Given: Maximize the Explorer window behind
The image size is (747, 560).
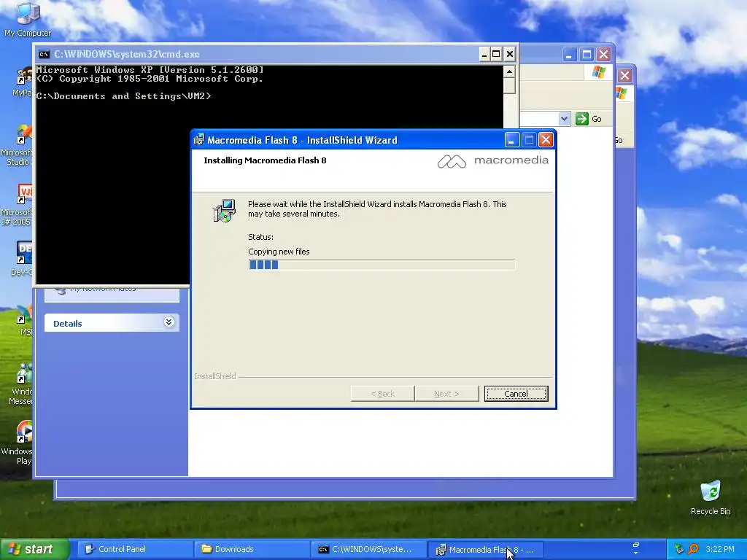Looking at the screenshot, I should coord(587,55).
